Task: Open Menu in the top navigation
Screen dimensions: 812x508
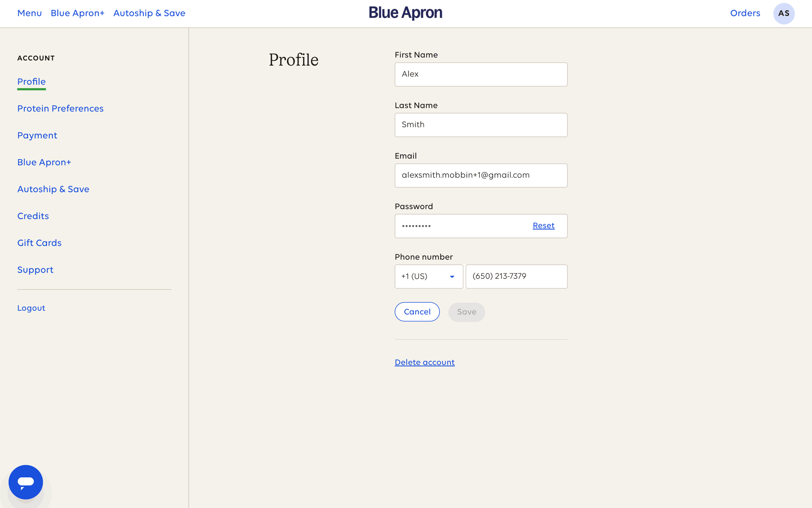Action: (x=30, y=13)
